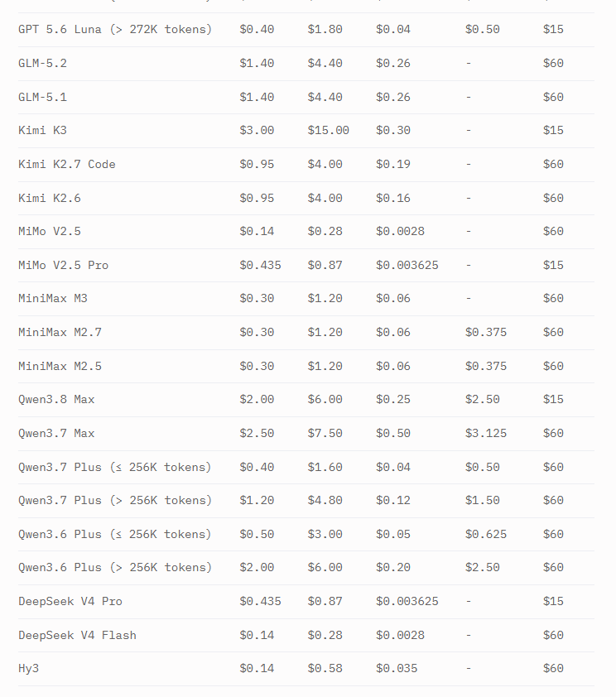Click the MiMo V2.5 Pro model name
This screenshot has width=616, height=697.
(x=64, y=265)
